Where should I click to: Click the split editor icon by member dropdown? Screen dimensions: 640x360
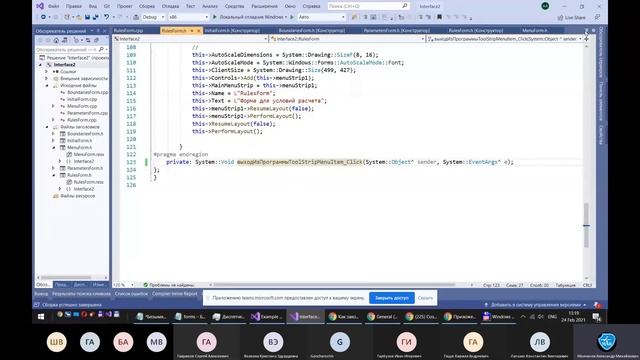point(587,39)
